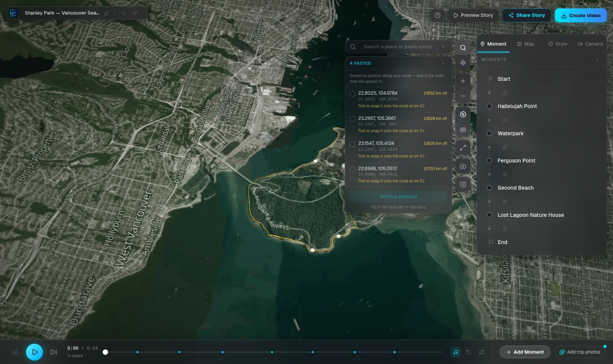Tick the 23.1547, 105.4124 checkbox
Screen dimensions: 613x364
pos(352,144)
